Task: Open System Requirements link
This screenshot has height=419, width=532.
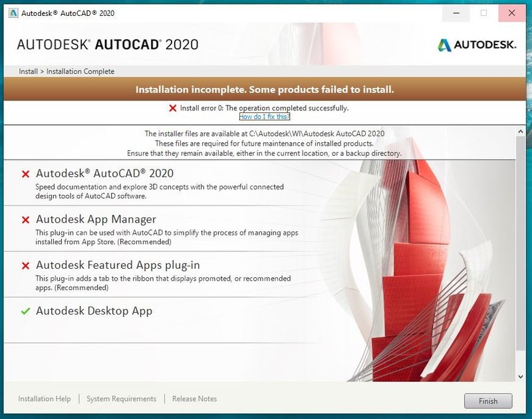Action: pos(121,398)
